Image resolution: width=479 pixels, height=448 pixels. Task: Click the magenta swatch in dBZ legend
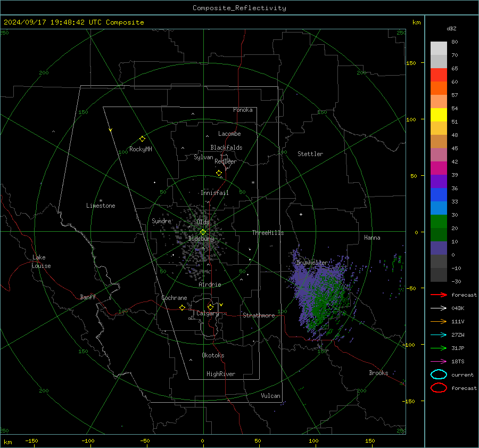[x=439, y=168]
